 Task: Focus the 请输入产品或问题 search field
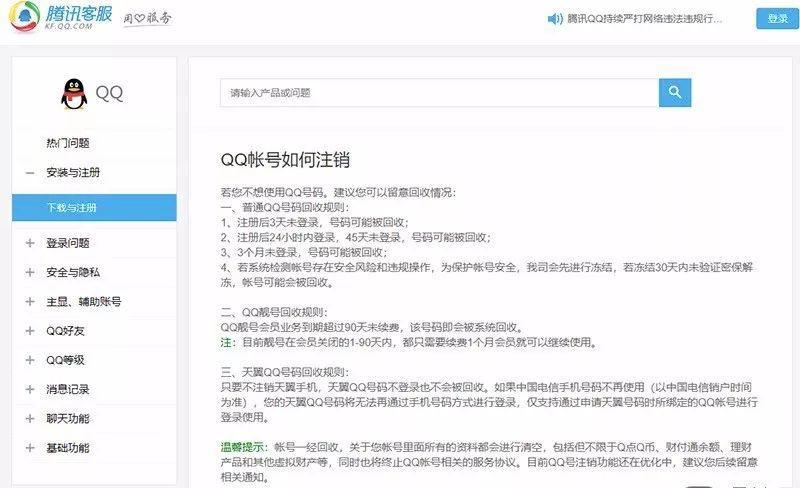pos(439,92)
